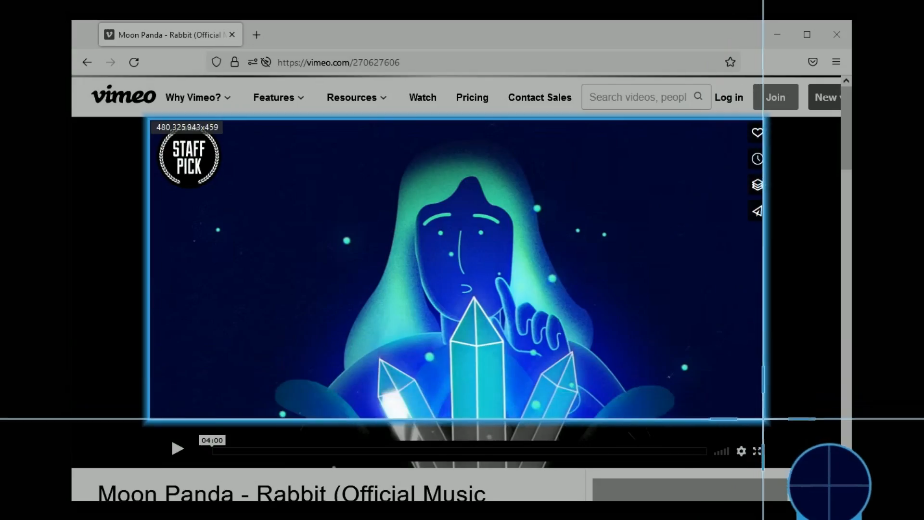Viewport: 924px width, 520px height.
Task: Show site security padlock info
Action: (235, 62)
